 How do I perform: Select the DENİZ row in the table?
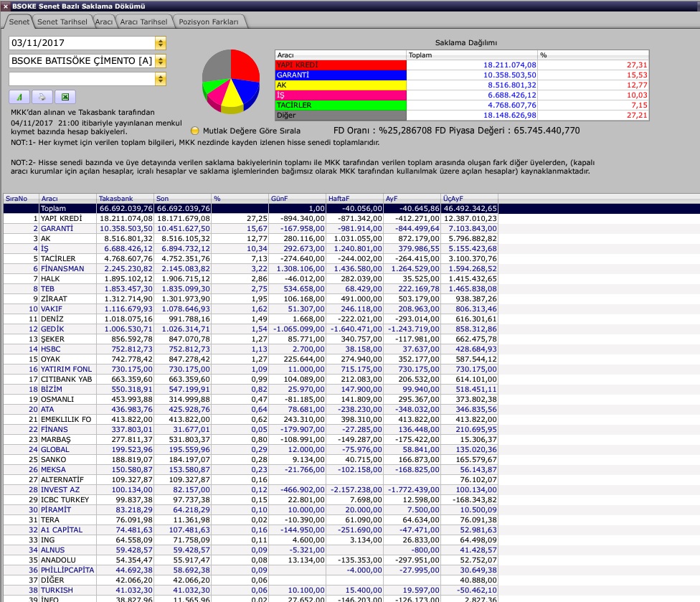(x=250, y=319)
